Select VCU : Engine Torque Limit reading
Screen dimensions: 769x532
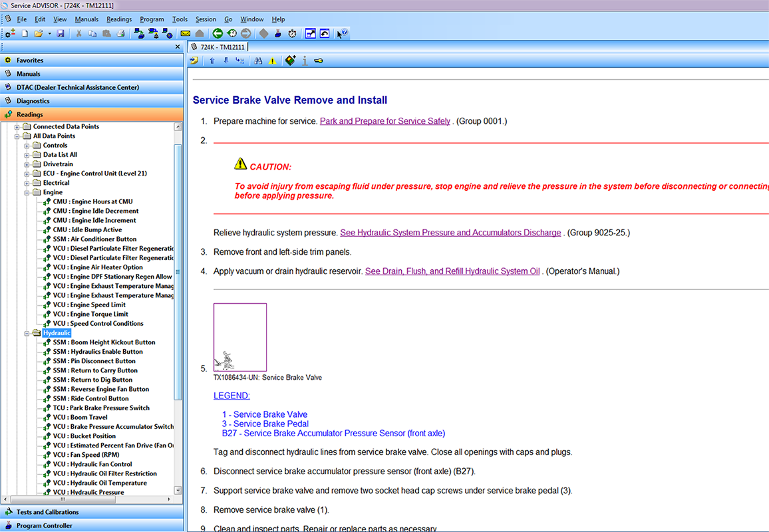point(90,315)
